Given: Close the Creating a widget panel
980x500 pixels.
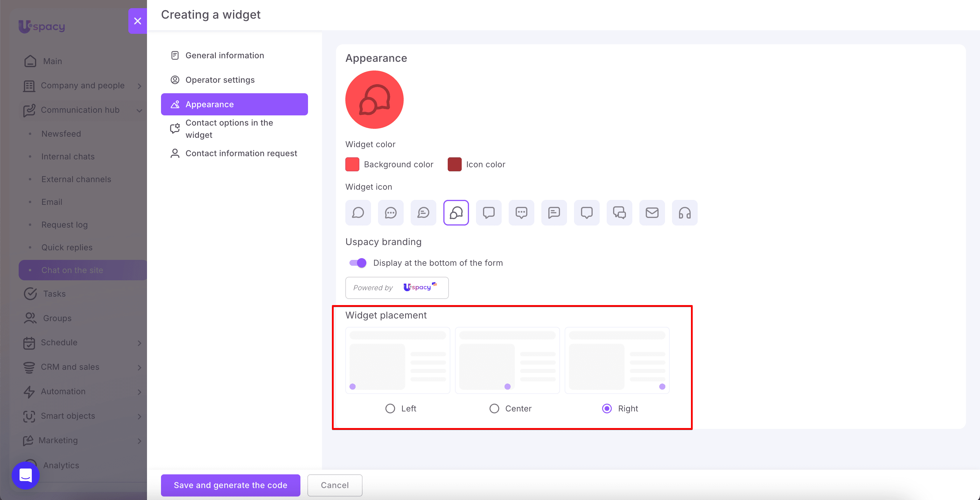Looking at the screenshot, I should 138,21.
